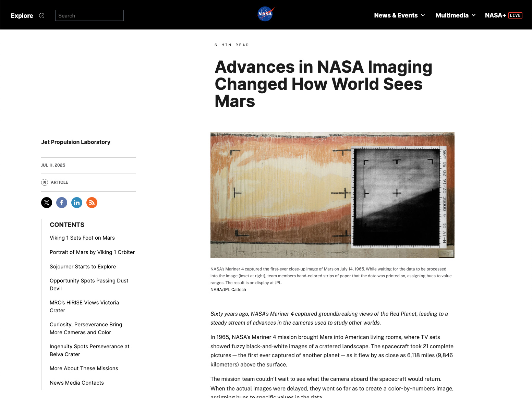Click the Explore menu label
The width and height of the screenshot is (532, 398).
click(22, 16)
